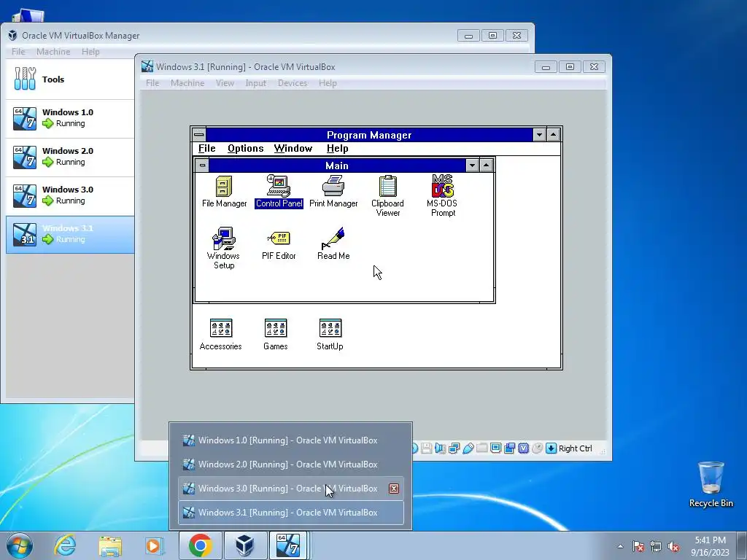
Task: Switch to Windows 2.0 window in taskbar list
Action: click(290, 464)
